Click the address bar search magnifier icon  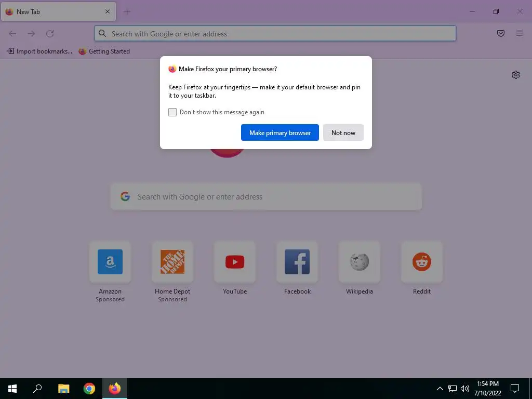[x=102, y=33]
